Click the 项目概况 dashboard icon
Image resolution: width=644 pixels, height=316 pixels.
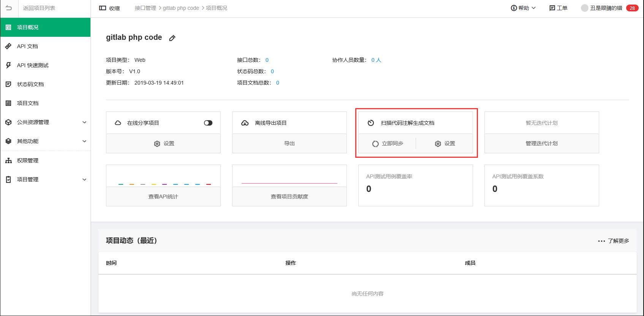pos(8,27)
